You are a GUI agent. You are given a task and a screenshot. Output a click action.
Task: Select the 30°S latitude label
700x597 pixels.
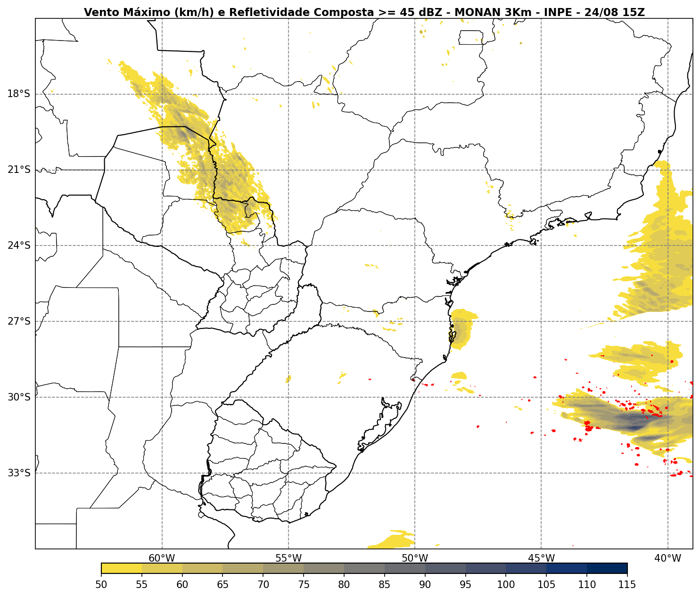[x=19, y=397]
